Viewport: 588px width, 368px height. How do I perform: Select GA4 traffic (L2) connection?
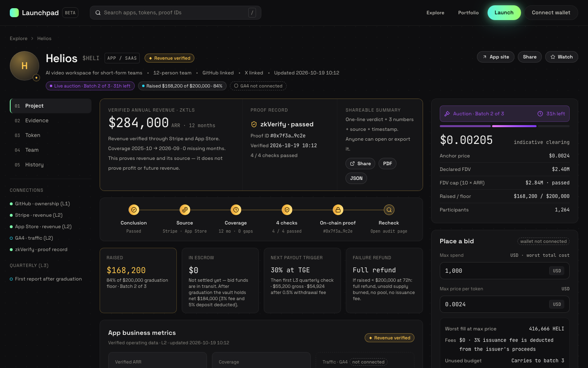click(31, 238)
